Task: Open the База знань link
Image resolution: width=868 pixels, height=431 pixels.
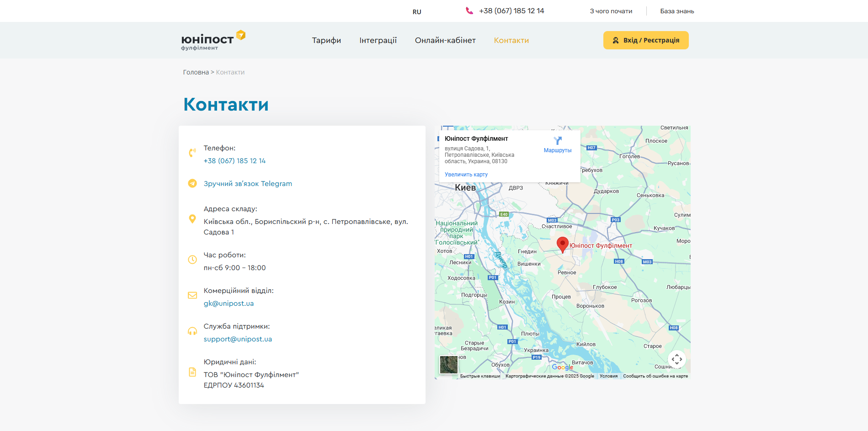Action: 676,11
